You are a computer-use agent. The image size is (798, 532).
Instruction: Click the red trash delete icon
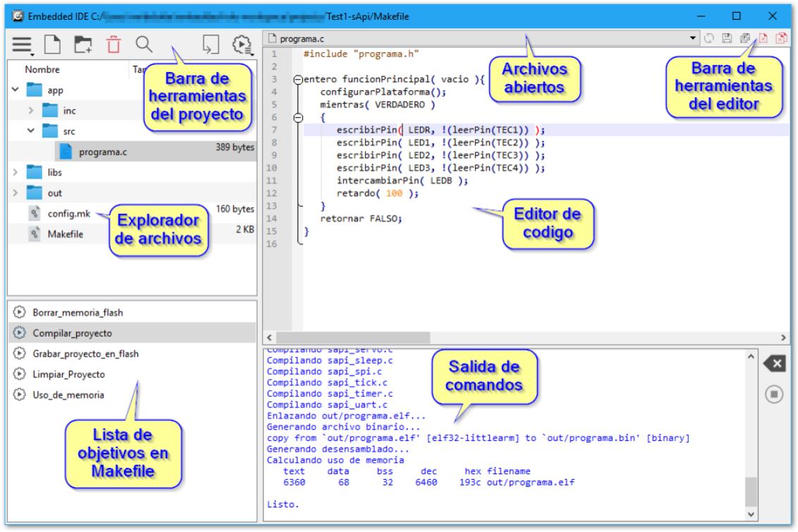(x=113, y=45)
